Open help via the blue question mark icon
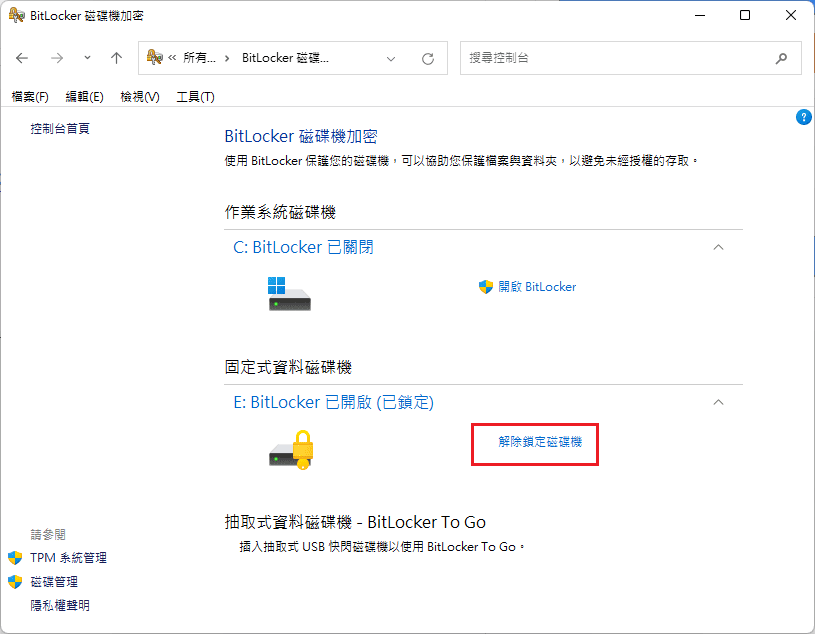815x634 pixels. [x=803, y=117]
